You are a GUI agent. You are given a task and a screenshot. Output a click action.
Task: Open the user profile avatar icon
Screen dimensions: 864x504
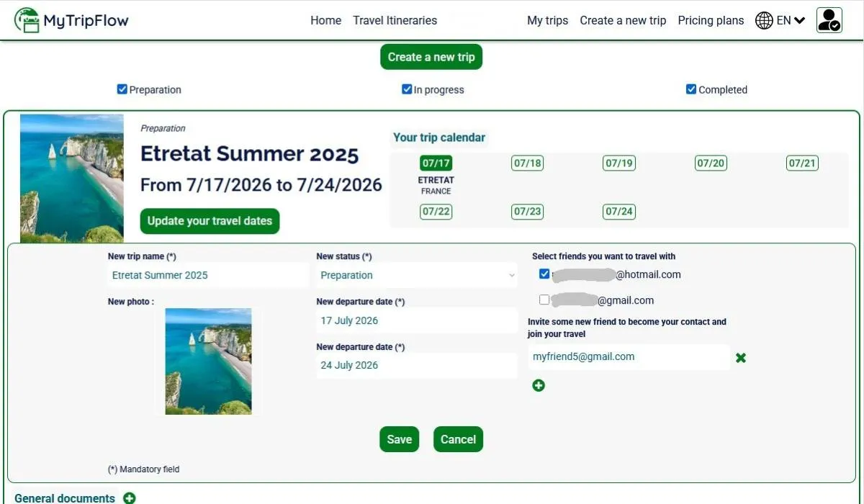tap(829, 20)
